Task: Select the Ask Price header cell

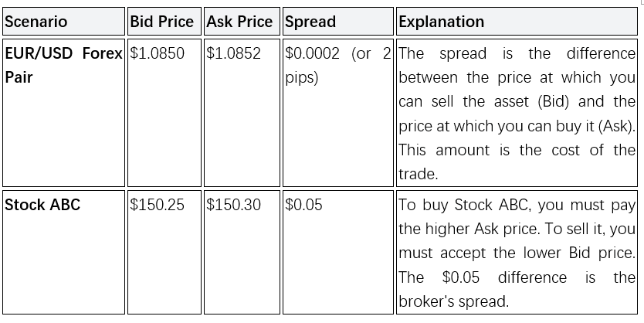Action: [239, 22]
